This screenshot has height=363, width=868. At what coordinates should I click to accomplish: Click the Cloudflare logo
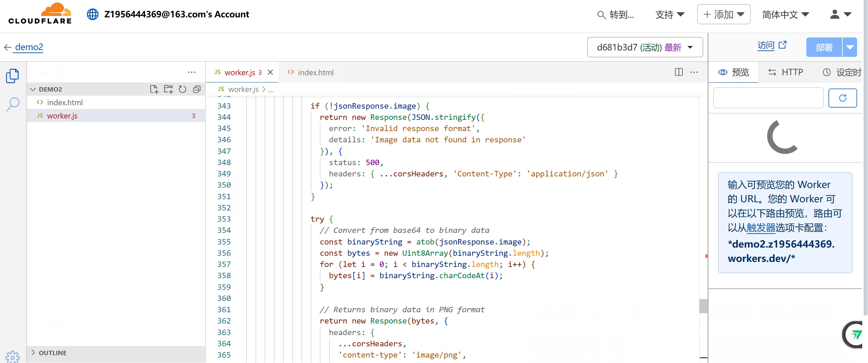(x=40, y=14)
